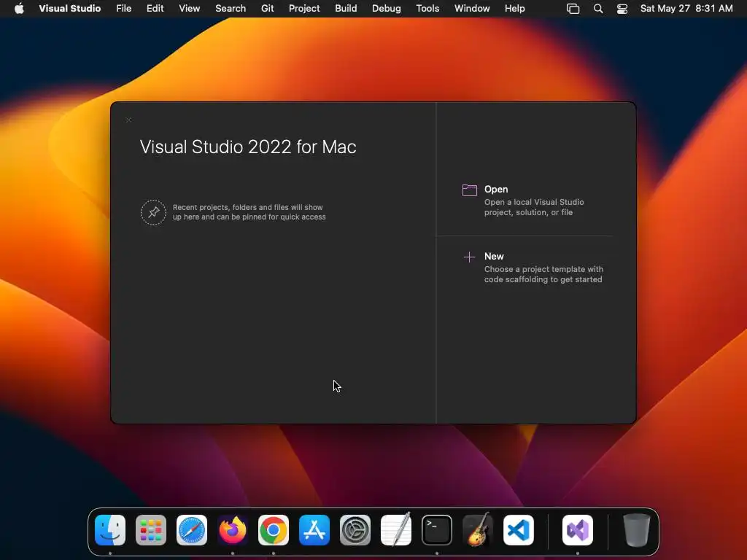747x560 pixels.
Task: Launch Launchpad from the dock
Action: (151, 530)
